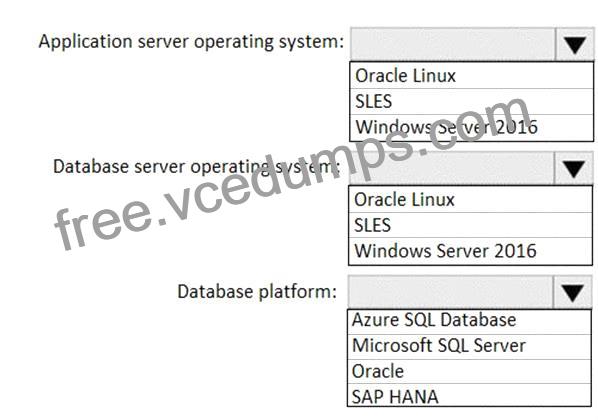Select Oracle Linux for application server OS
Image resolution: width=598 pixels, height=420 pixels.
coord(471,76)
